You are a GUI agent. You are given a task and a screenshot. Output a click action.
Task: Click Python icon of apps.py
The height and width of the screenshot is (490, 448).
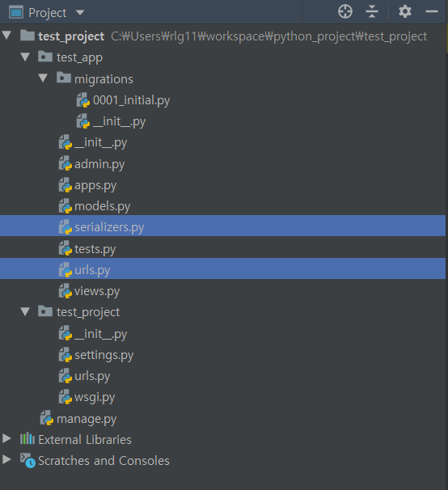click(x=66, y=185)
